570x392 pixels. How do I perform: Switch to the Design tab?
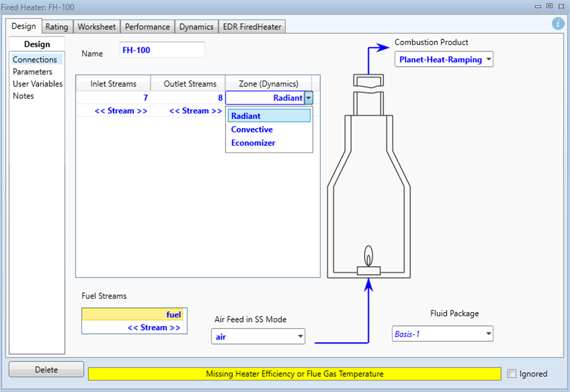tap(23, 26)
